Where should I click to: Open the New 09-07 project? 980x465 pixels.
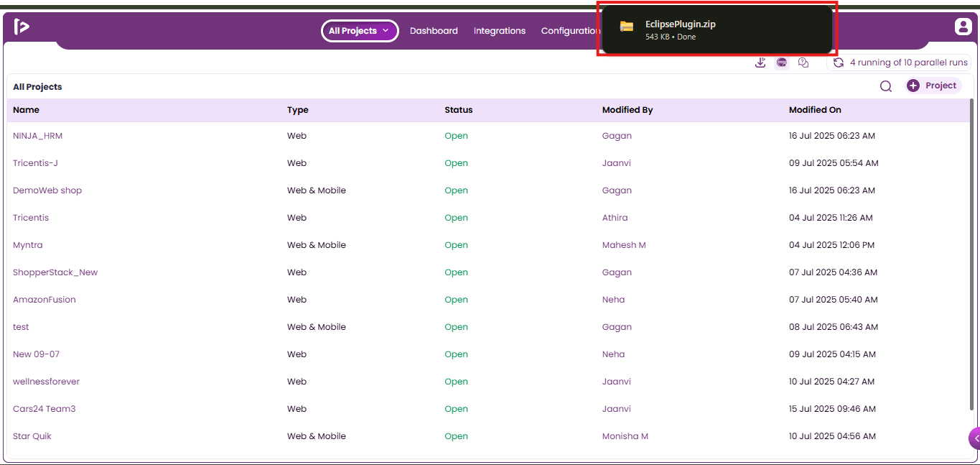point(37,354)
